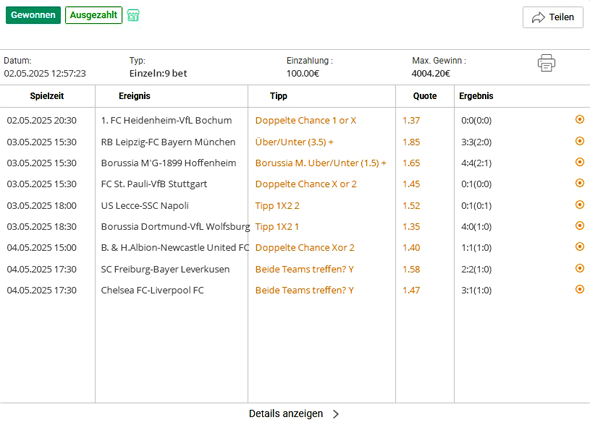Click result icon in Freiburg-Leverkusen row

579,268
